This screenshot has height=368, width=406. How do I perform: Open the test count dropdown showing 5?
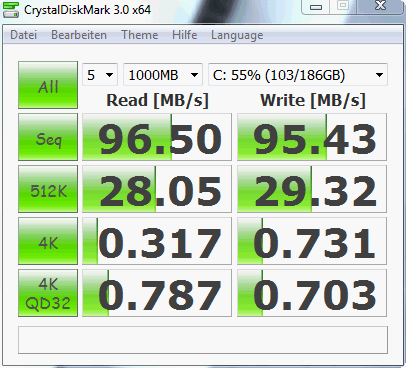pyautogui.click(x=100, y=75)
